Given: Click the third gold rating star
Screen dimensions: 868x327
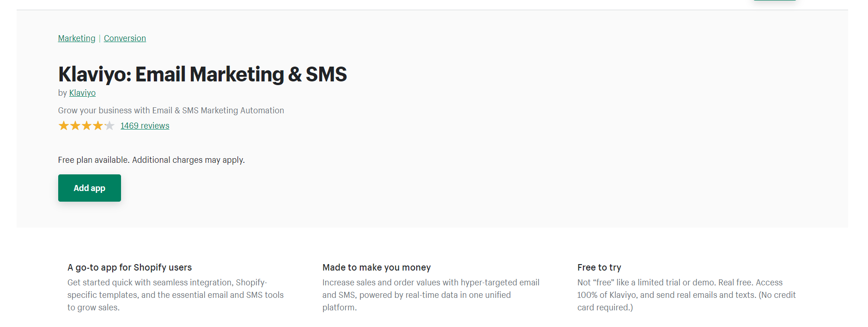Looking at the screenshot, I should point(86,126).
